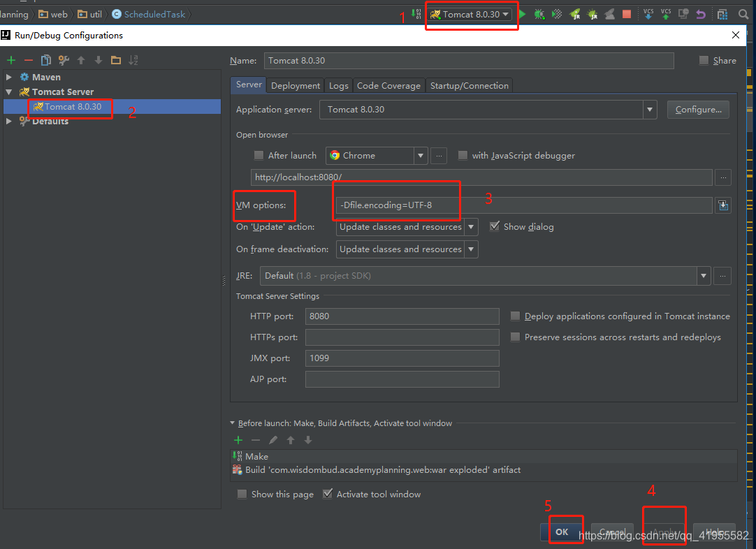Open On frame deactivation dropdown
This screenshot has width=756, height=549.
471,249
